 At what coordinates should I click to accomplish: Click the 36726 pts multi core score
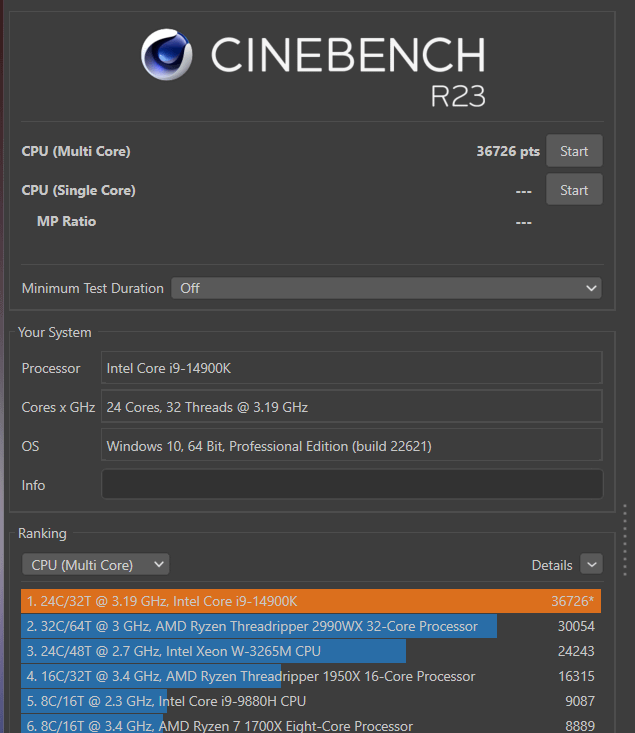pos(508,151)
